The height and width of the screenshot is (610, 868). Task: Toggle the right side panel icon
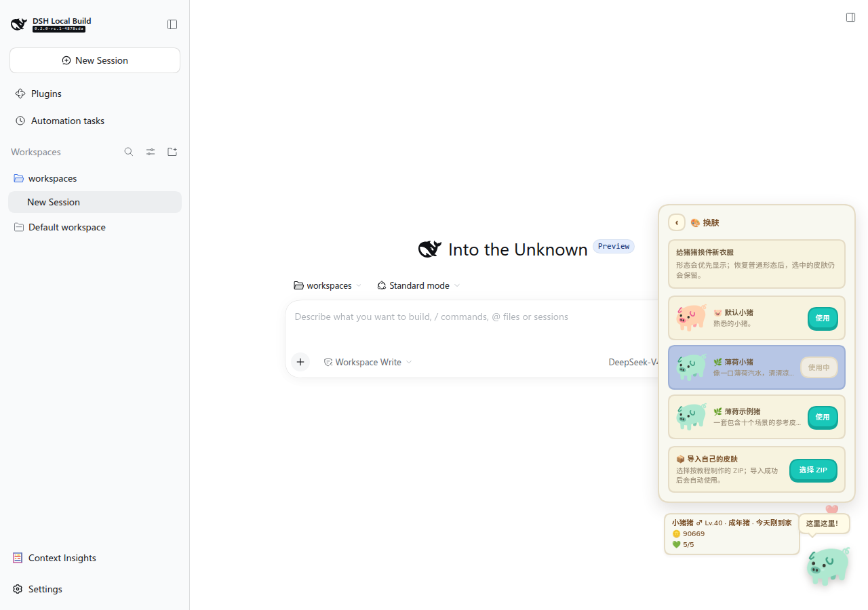[x=850, y=18]
